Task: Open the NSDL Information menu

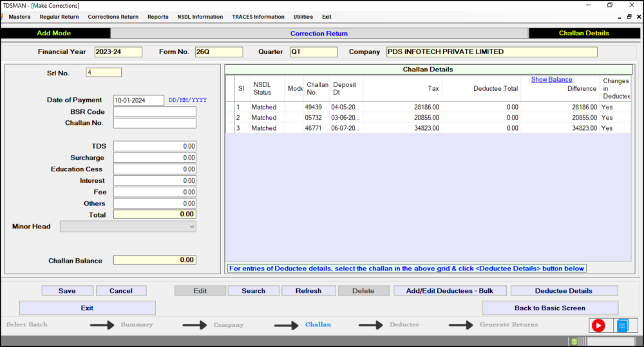Action: pos(200,17)
